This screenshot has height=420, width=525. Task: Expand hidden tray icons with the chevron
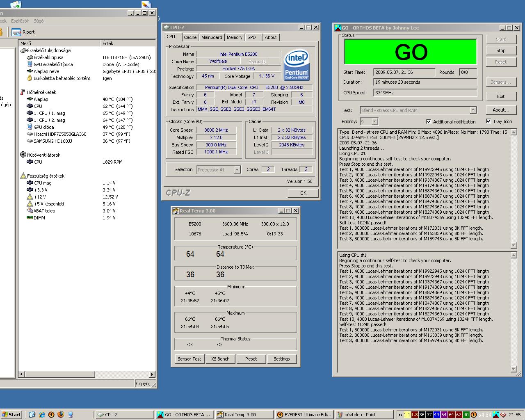(400, 415)
